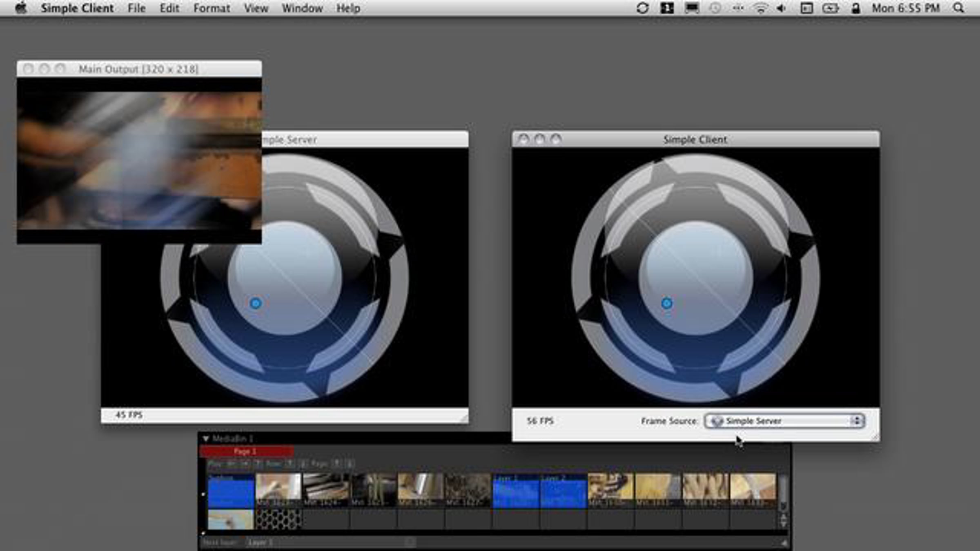Click the volume speaker icon
The height and width of the screenshot is (551, 980).
pos(781,8)
